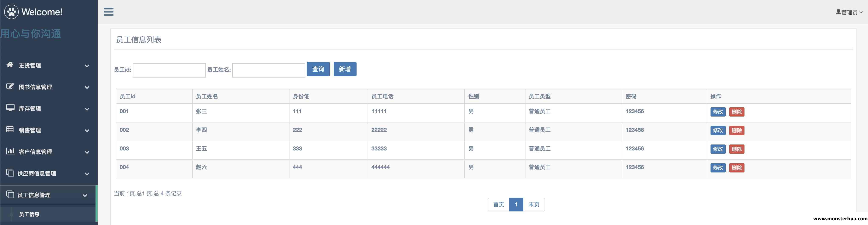Toggle the hamburger sidebar menu icon
Viewport: 868px width, 225px height.
point(108,12)
